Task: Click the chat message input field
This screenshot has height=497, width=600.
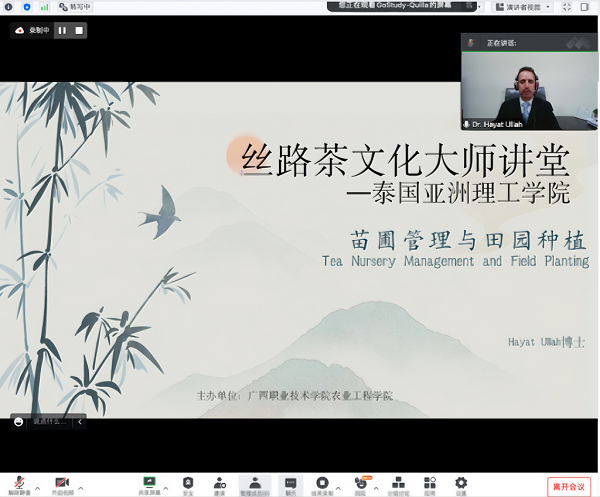Action: 49,421
